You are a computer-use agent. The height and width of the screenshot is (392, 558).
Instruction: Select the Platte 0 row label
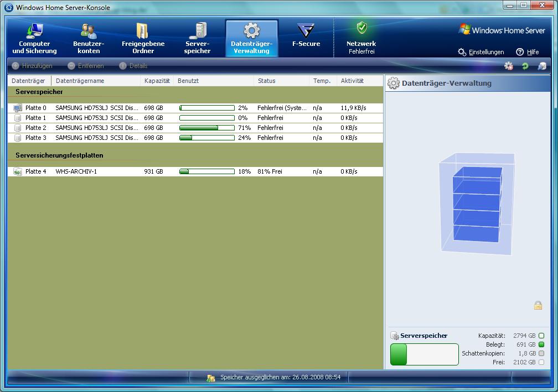point(36,108)
